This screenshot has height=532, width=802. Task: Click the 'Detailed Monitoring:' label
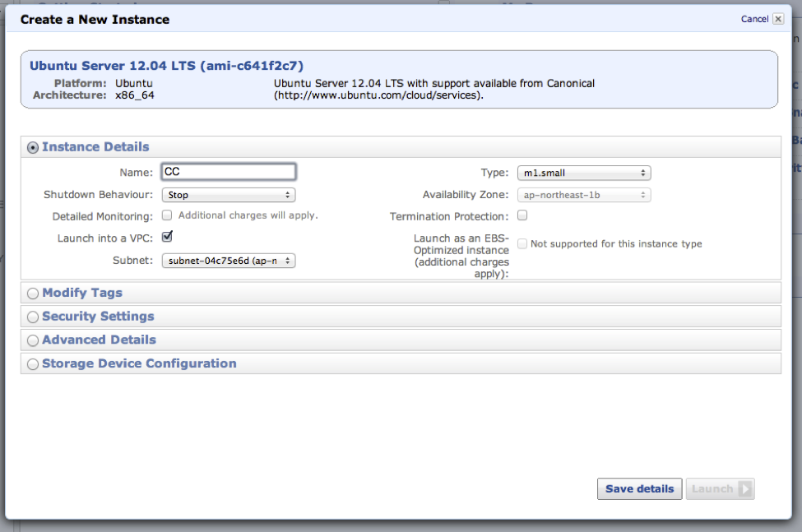click(102, 217)
